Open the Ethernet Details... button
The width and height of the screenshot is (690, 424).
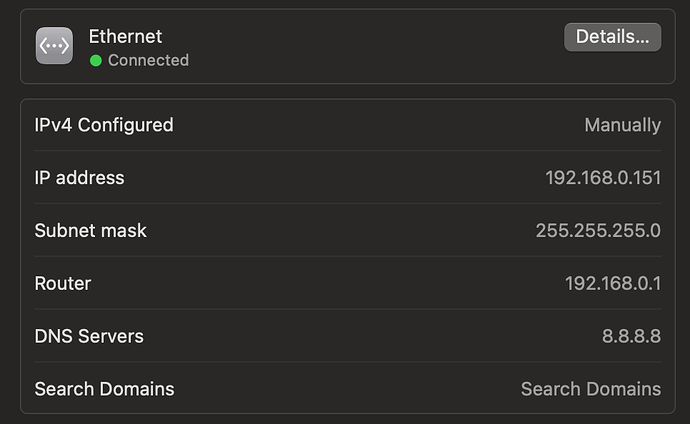(x=612, y=37)
